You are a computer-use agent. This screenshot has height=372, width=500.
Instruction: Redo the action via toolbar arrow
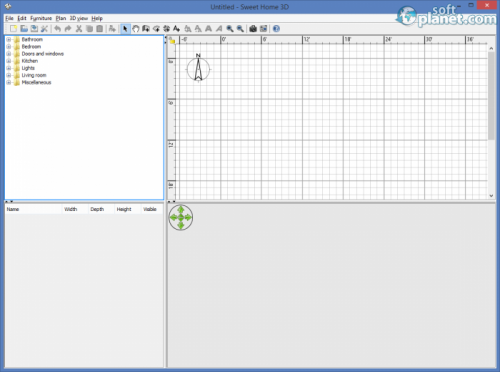[x=68, y=29]
